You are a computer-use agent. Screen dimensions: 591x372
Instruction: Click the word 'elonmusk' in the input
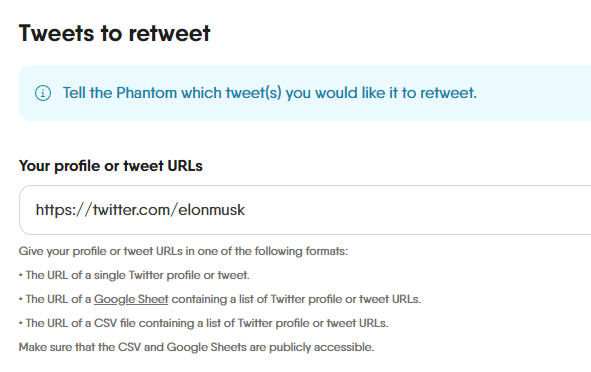[x=211, y=210]
